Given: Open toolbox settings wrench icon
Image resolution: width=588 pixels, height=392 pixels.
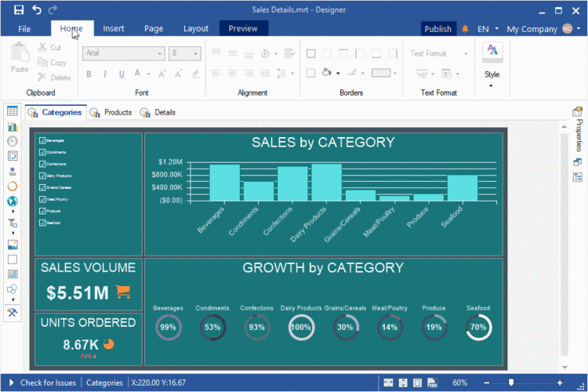Looking at the screenshot, I should click(13, 312).
